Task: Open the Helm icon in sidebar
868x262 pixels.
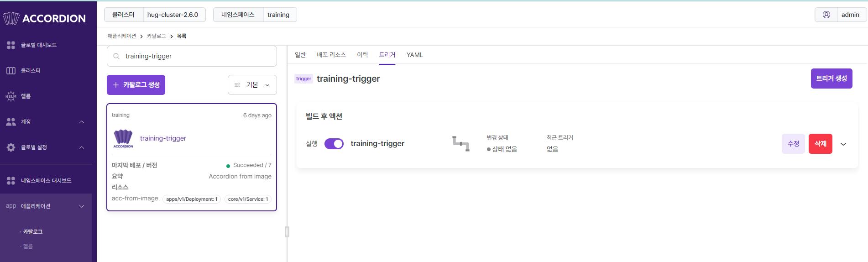Action: 11,96
